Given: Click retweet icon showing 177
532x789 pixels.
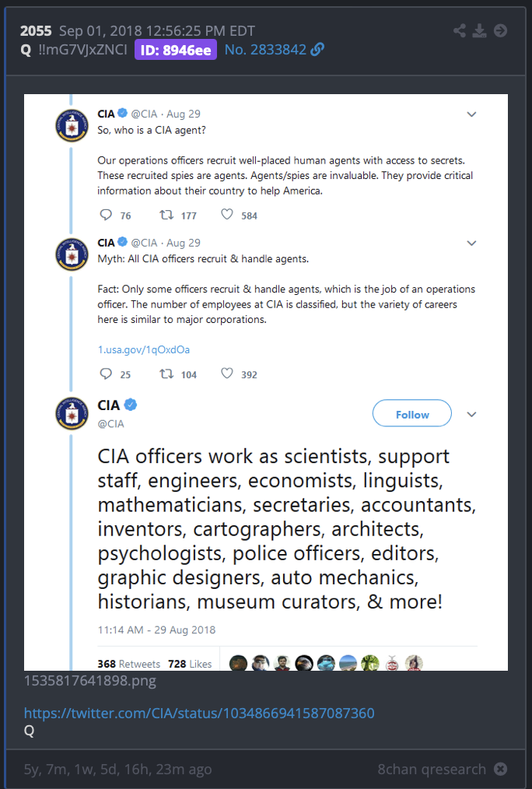Looking at the screenshot, I should (x=166, y=215).
